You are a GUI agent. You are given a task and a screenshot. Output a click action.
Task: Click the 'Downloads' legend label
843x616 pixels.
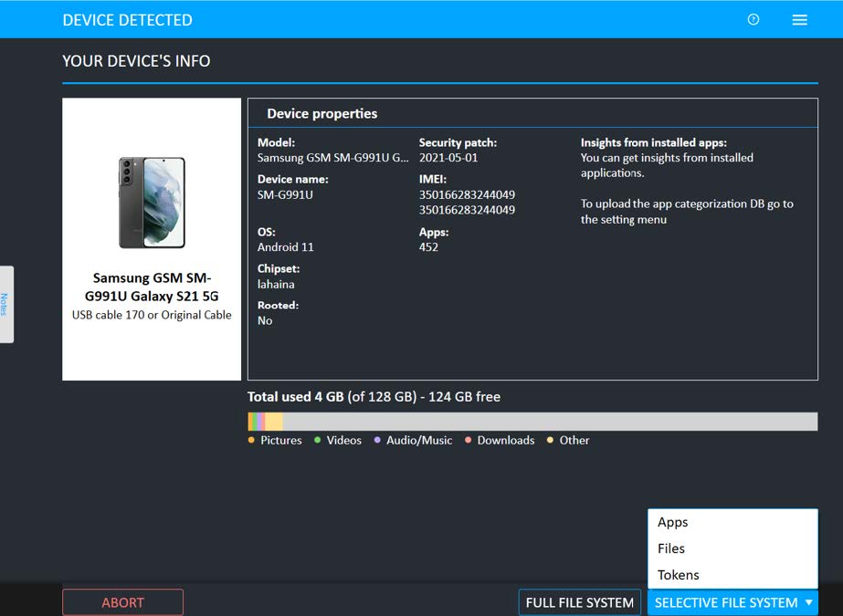click(x=506, y=440)
